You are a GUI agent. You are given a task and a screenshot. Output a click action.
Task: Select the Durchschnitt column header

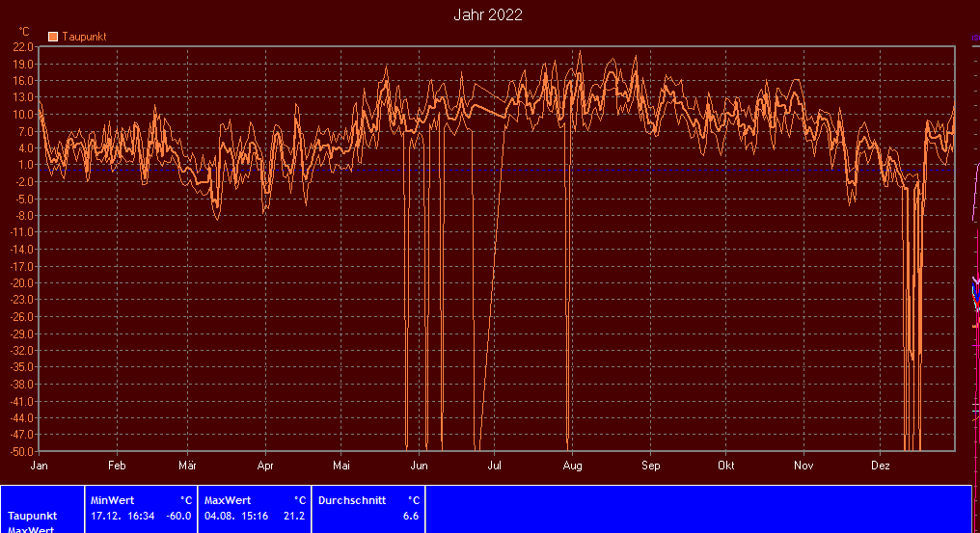[x=352, y=500]
